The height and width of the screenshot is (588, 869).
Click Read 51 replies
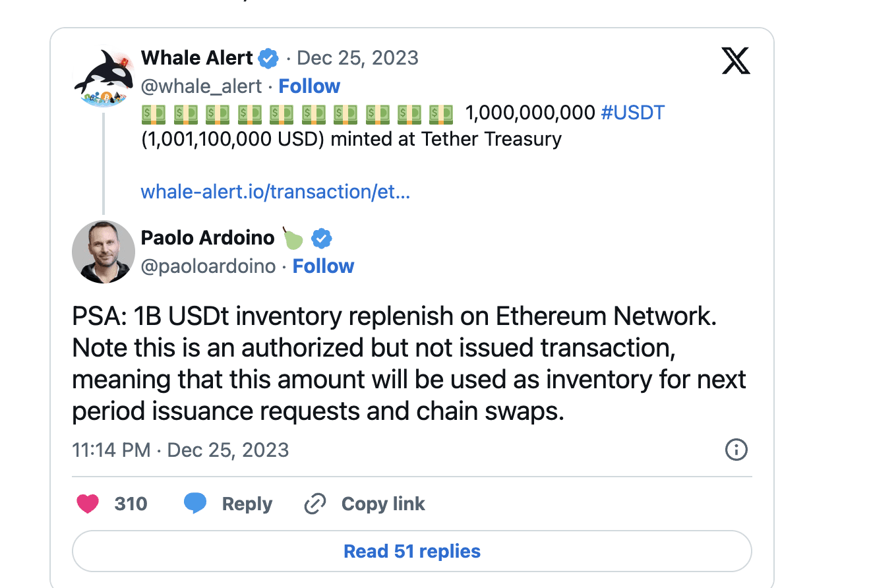click(x=411, y=551)
